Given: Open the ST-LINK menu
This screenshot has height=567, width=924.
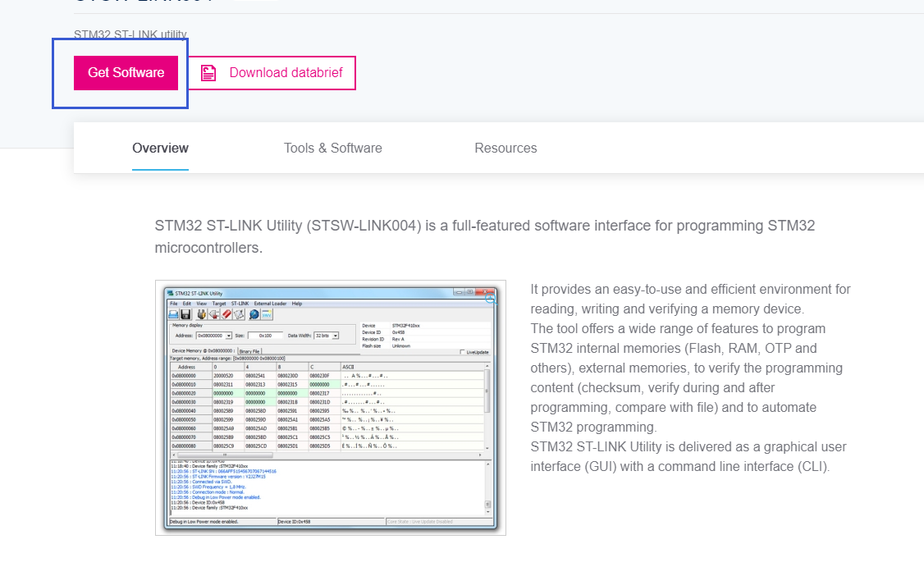Looking at the screenshot, I should click(238, 304).
